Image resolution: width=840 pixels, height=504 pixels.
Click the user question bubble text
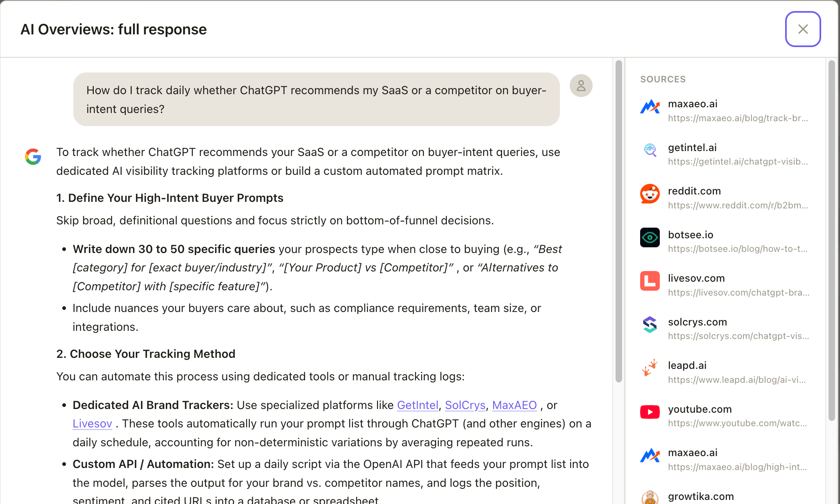(x=316, y=99)
